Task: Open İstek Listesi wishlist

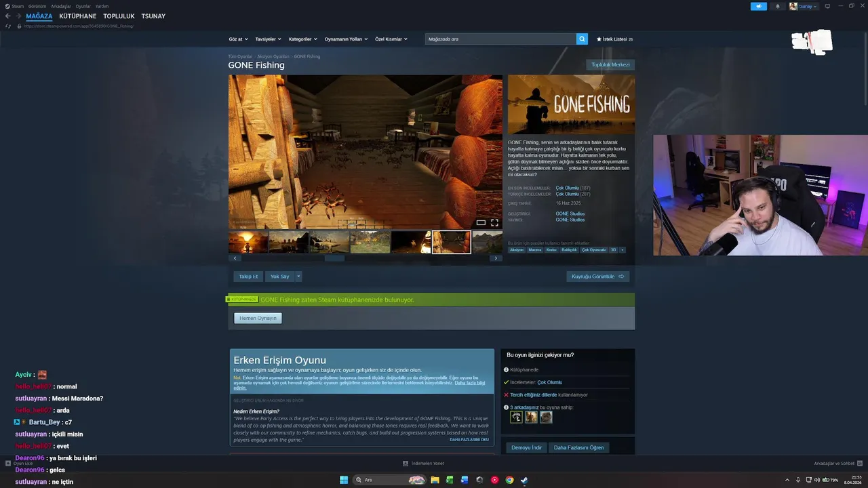Action: pos(614,39)
